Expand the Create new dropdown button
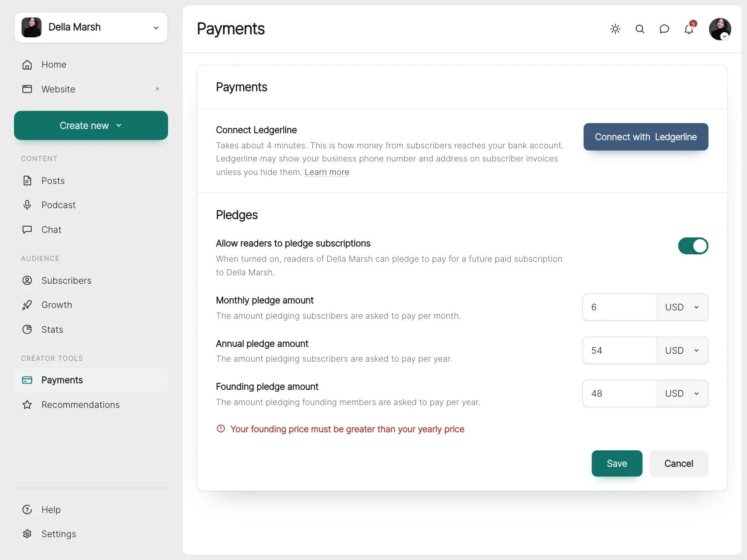 tap(91, 126)
